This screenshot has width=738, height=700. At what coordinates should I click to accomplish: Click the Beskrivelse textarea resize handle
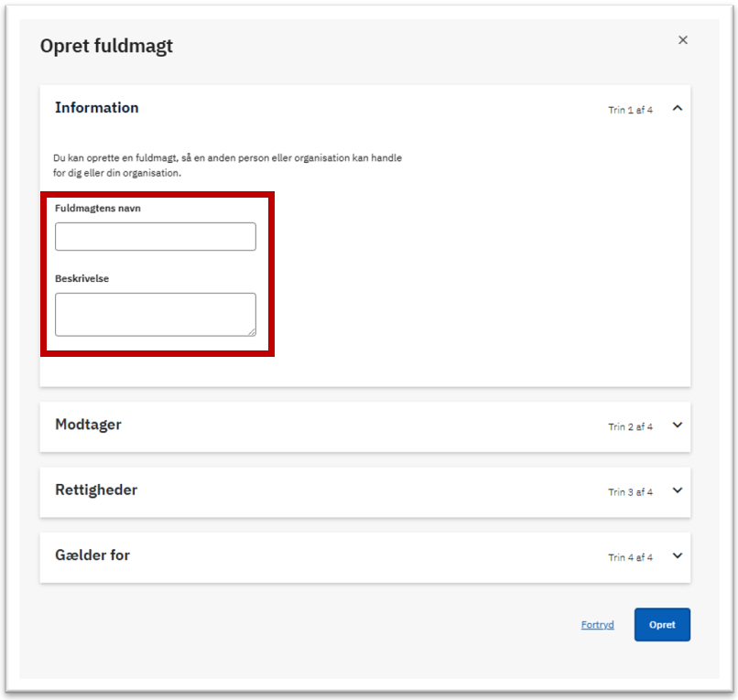252,332
